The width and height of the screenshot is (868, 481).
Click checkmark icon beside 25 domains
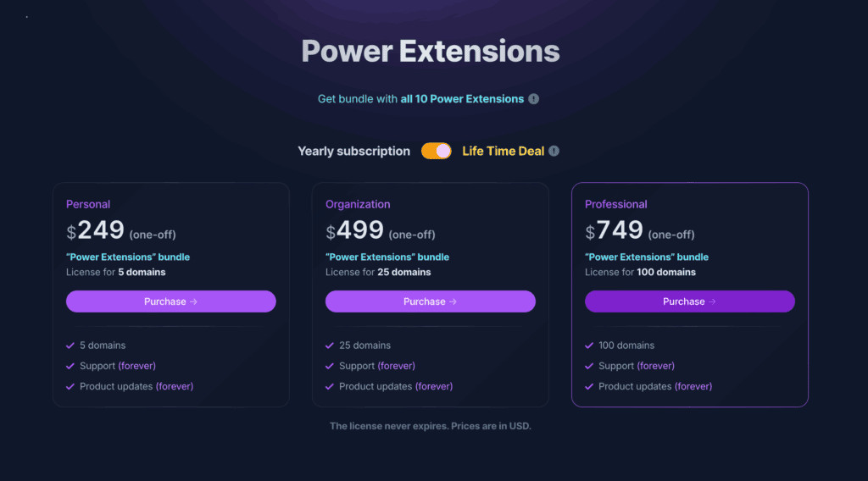pos(330,346)
